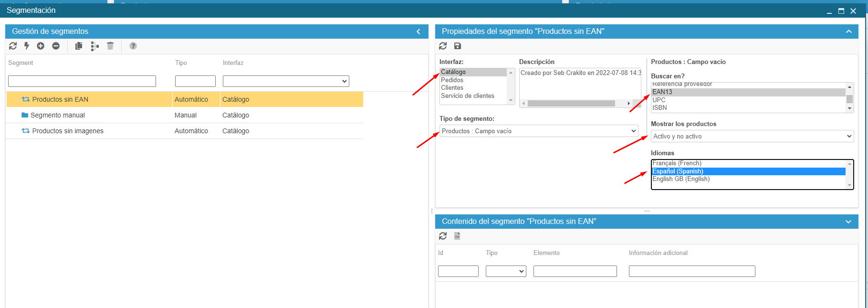Select the Productos sin imagenes segment
The width and height of the screenshot is (868, 308).
click(x=68, y=131)
